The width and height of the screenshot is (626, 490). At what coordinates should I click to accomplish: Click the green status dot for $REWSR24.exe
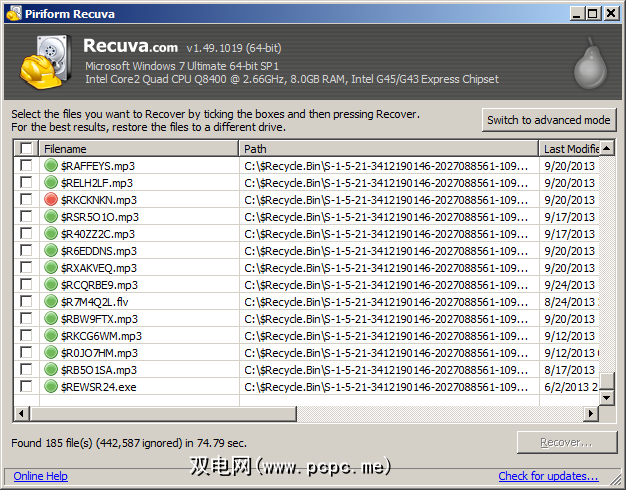(x=51, y=386)
